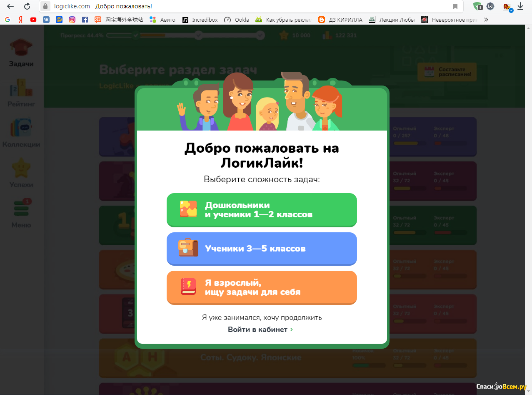This screenshot has width=532, height=395.
Task: Open the Yandex bookmark icon
Action: [x=20, y=20]
